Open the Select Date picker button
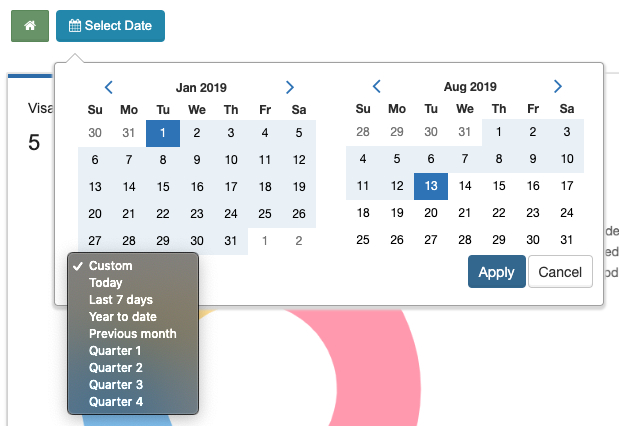This screenshot has width=619, height=426. pos(110,26)
